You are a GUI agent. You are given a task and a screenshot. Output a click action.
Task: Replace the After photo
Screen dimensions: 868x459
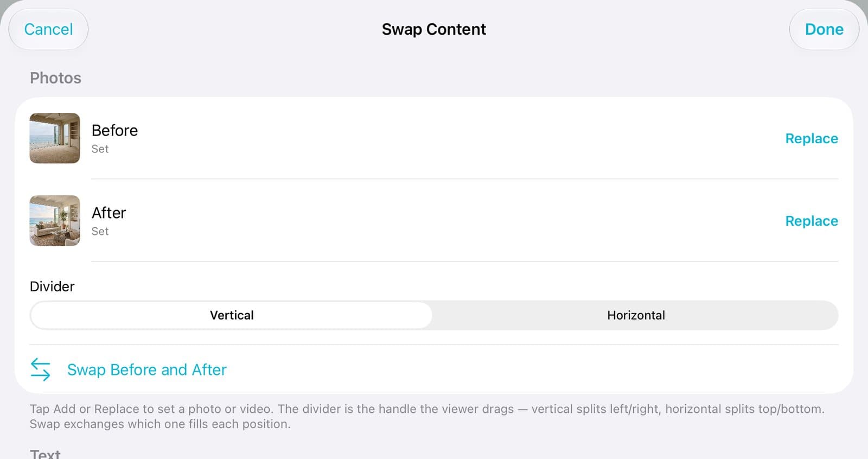pyautogui.click(x=812, y=221)
